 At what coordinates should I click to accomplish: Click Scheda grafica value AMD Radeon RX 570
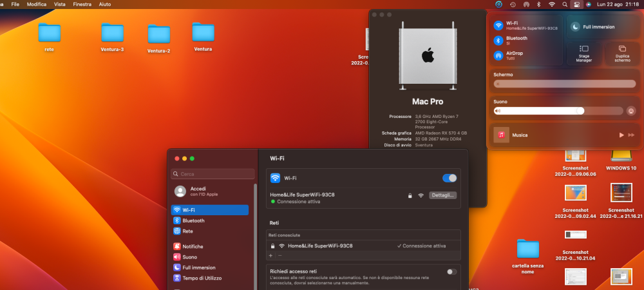pos(440,133)
